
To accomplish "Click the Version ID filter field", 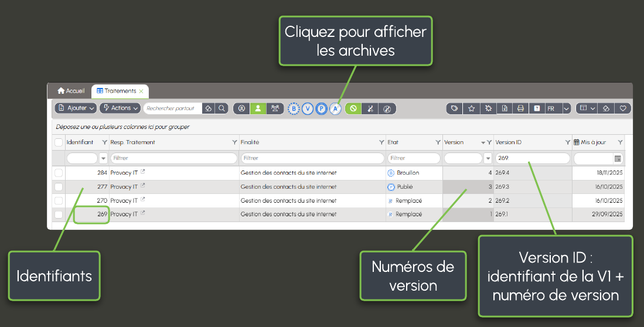I will 532,158.
